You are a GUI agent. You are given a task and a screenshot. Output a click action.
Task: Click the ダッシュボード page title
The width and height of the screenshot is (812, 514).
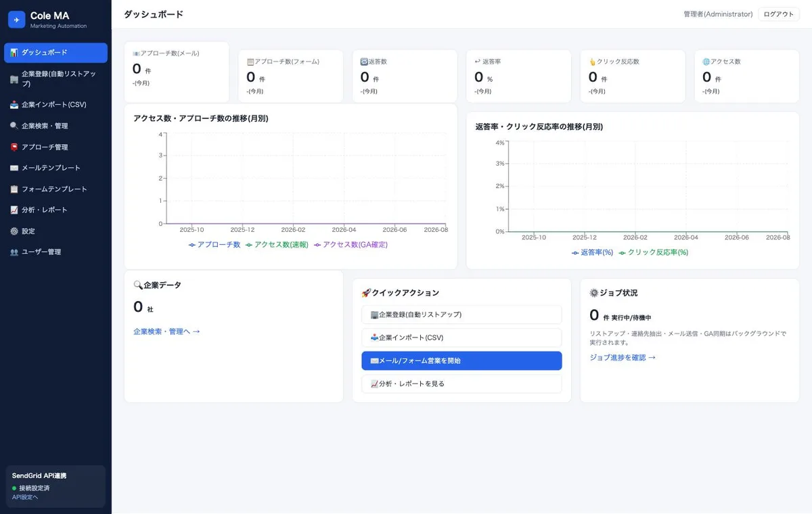pos(154,14)
